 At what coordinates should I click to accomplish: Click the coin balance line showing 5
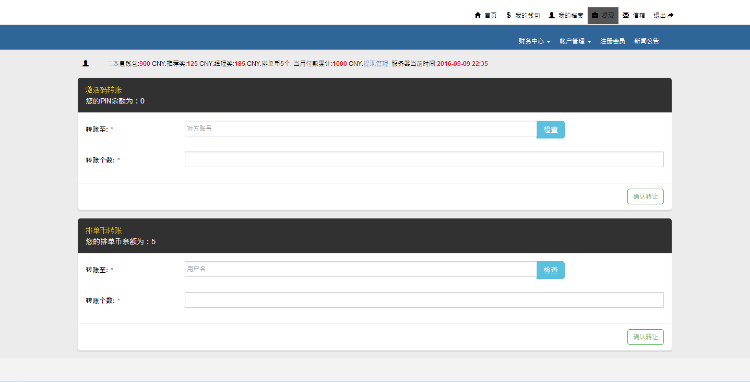(x=121, y=241)
